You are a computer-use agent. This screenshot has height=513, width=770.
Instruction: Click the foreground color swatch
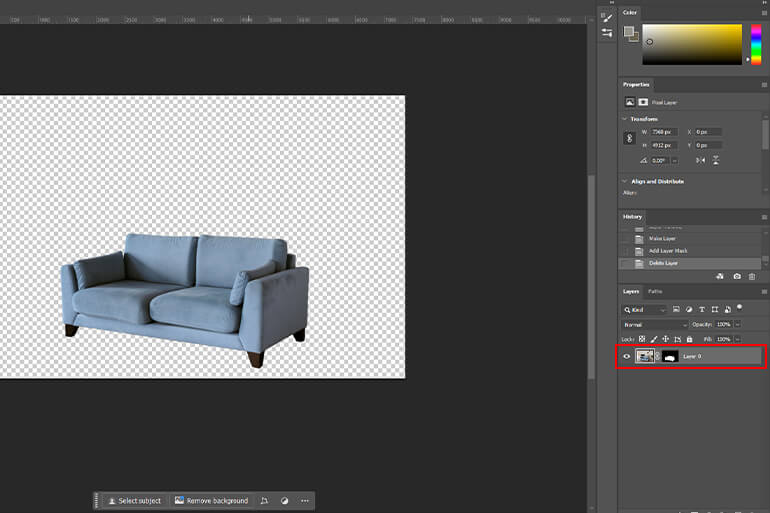click(629, 32)
